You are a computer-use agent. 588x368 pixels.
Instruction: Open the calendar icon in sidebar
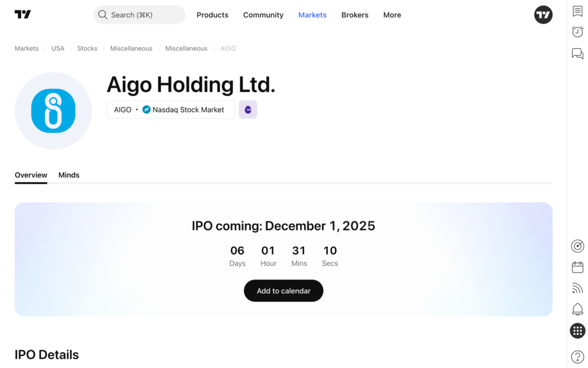click(578, 267)
